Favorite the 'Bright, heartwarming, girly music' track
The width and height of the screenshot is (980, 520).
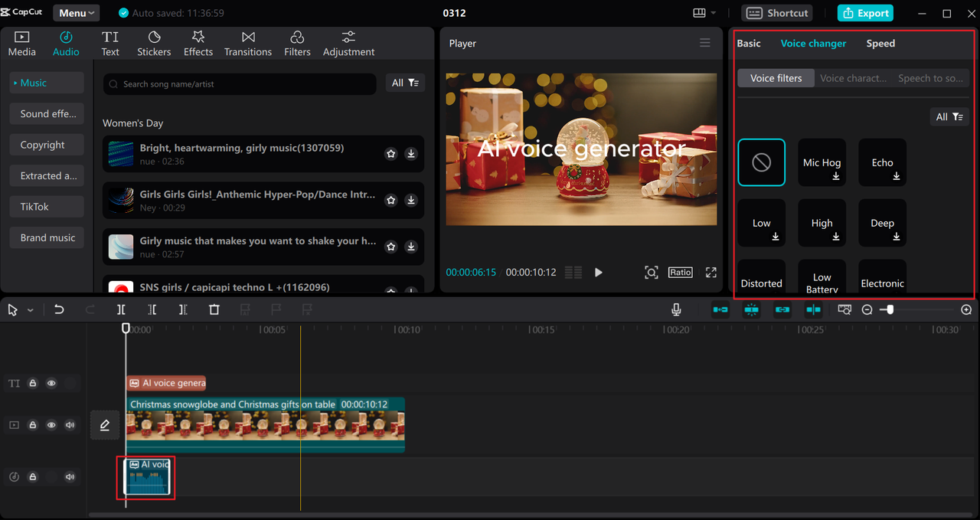pos(391,154)
